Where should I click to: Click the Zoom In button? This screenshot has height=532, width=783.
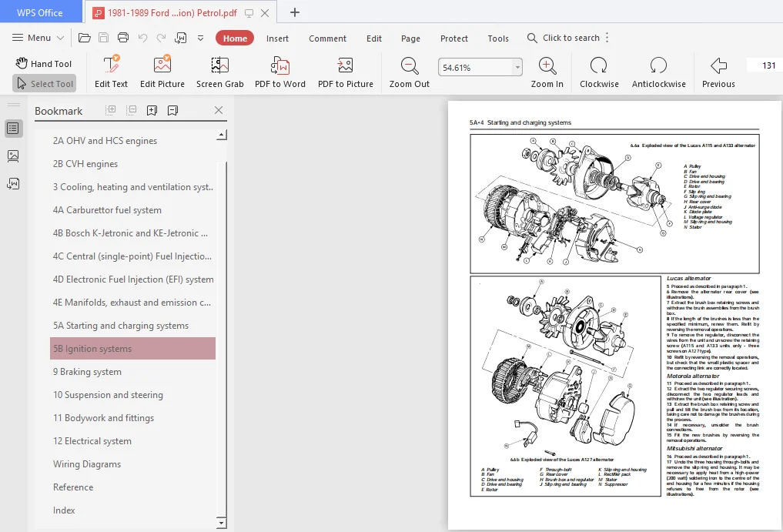pyautogui.click(x=547, y=72)
